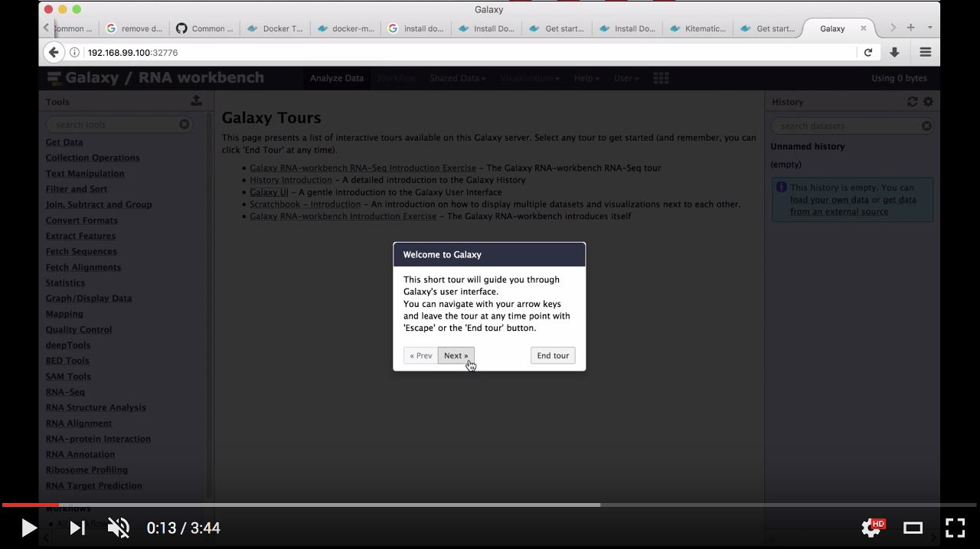Expand the Get Data tool section
This screenshot has width=980, height=549.
(64, 142)
